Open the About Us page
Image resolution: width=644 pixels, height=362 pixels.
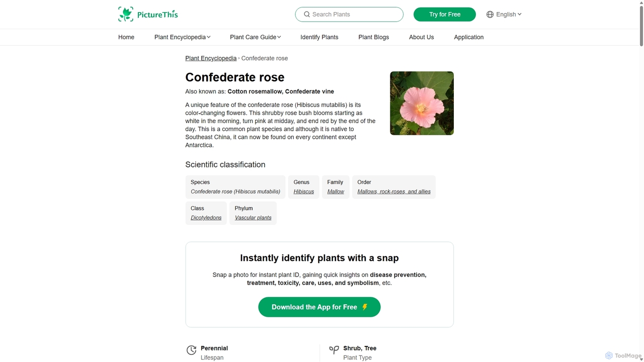coord(422,37)
